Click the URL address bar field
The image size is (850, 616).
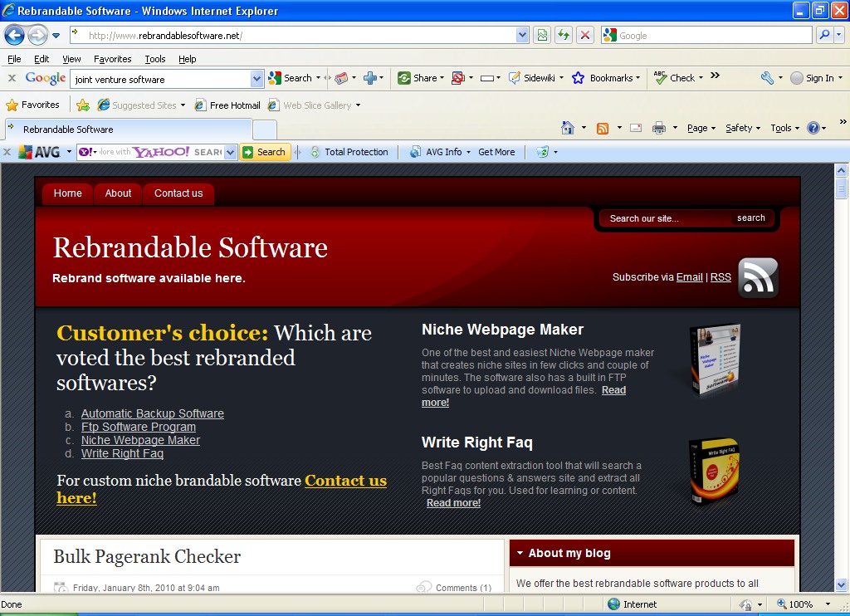[x=293, y=36]
